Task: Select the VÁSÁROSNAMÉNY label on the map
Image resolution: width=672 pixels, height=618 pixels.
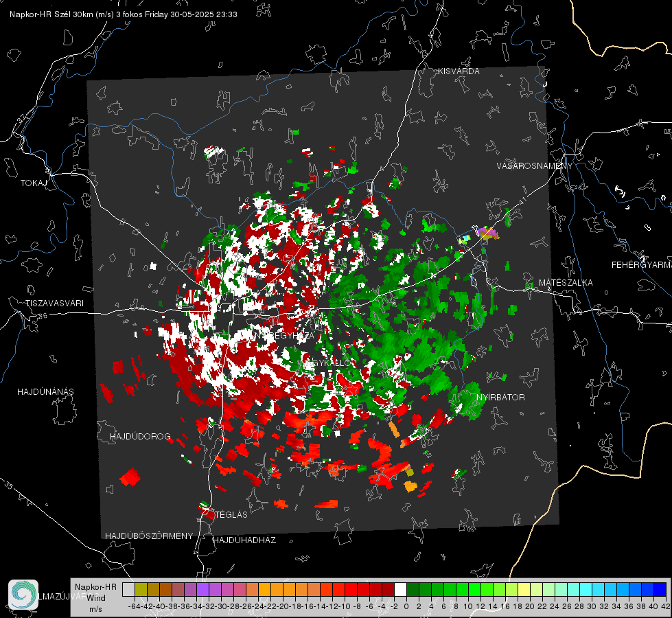Action: coord(535,166)
